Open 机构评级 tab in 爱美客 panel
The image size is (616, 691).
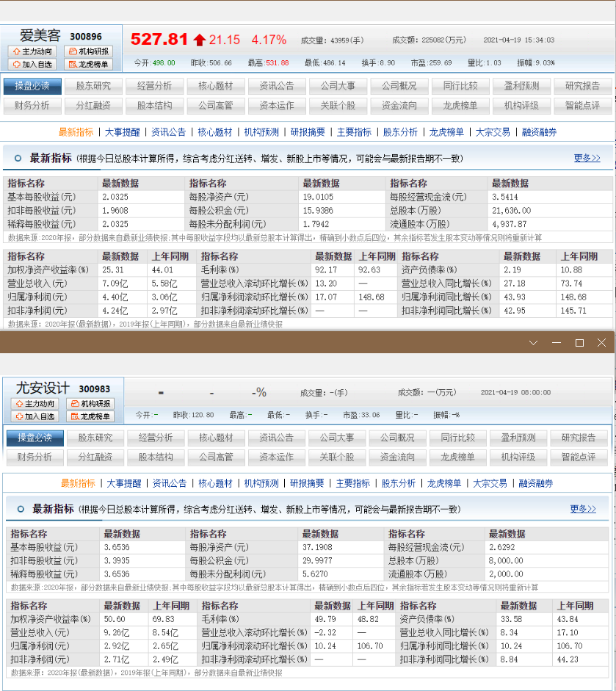tap(522, 106)
